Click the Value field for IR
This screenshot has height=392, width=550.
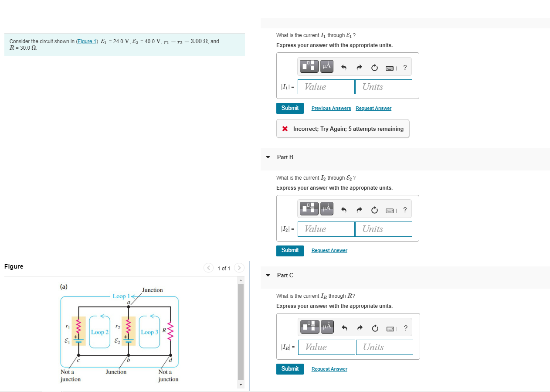(327, 347)
